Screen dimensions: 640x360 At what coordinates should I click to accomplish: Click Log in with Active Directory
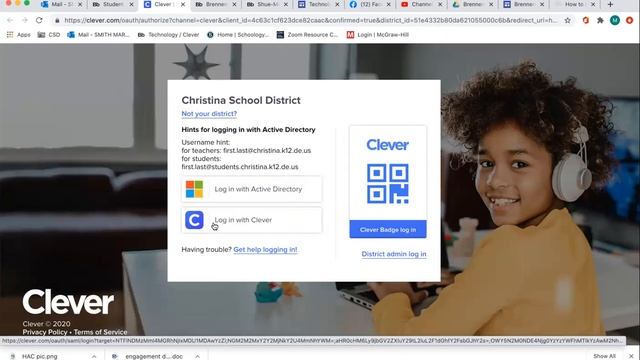coord(252,189)
